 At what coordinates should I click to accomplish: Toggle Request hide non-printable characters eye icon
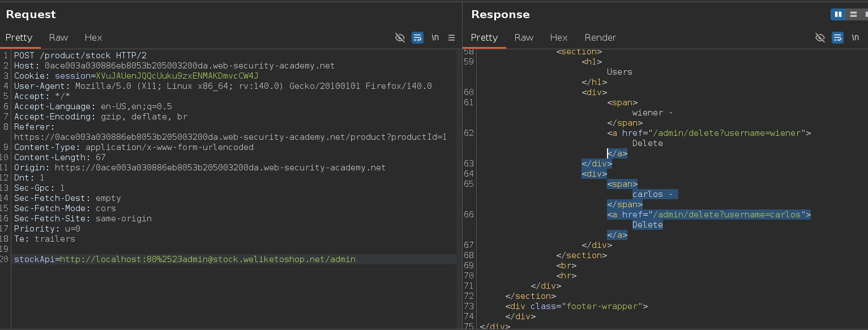click(400, 37)
